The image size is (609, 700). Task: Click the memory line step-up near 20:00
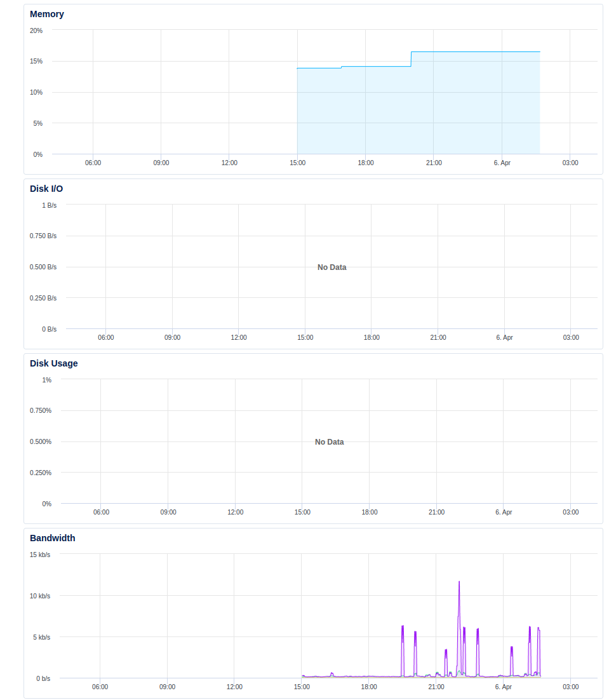(412, 59)
